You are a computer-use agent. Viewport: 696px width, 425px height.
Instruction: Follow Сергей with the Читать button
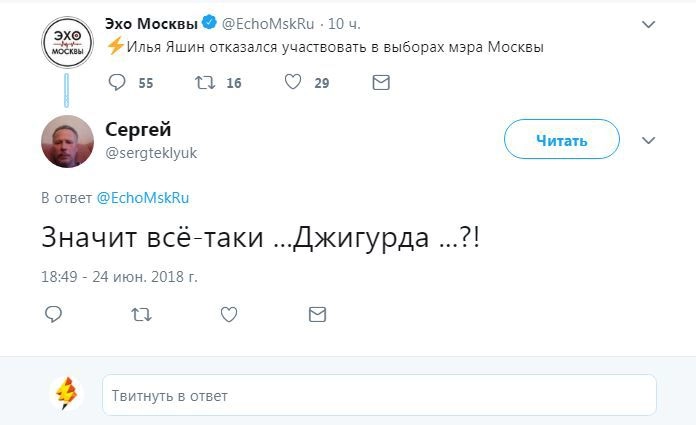pos(561,140)
